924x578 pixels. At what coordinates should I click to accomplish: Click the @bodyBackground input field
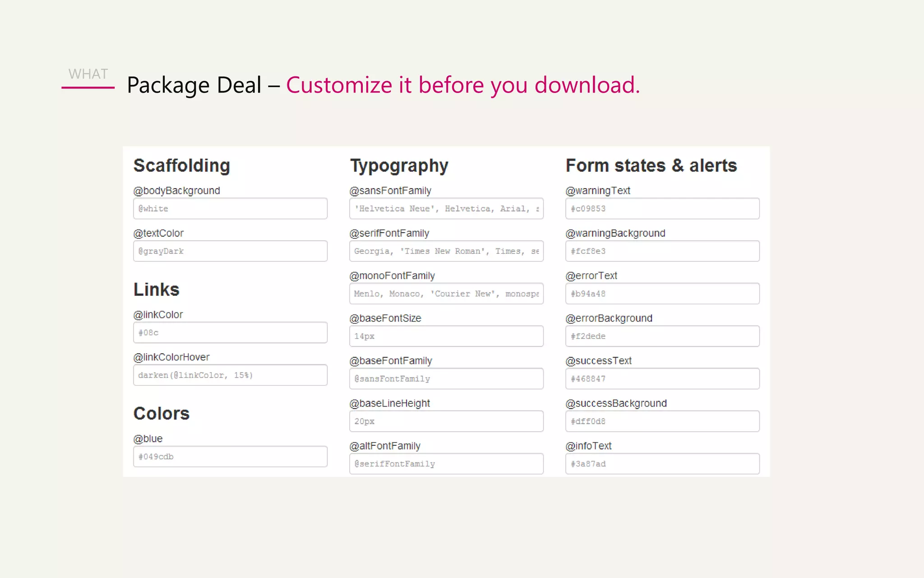tap(230, 209)
